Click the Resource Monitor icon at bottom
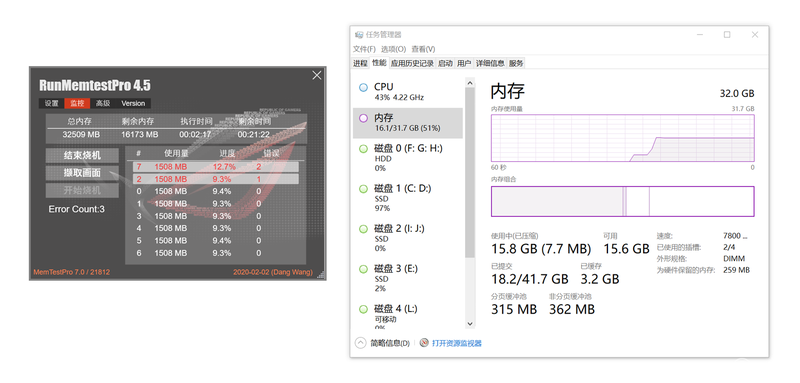The image size is (800, 383). pyautogui.click(x=423, y=343)
